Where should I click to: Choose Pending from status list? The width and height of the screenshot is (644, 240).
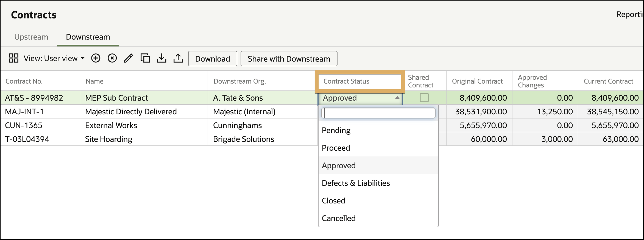click(378, 130)
